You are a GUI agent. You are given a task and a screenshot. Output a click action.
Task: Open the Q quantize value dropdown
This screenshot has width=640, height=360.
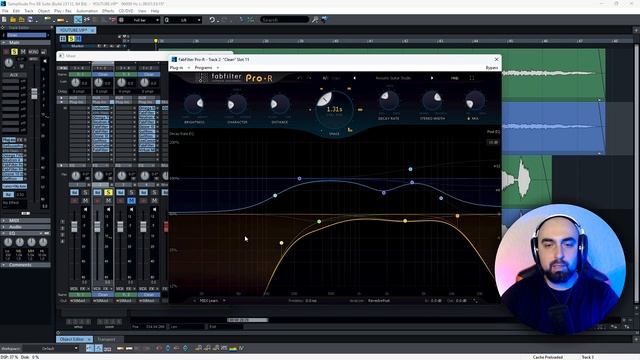click(x=199, y=20)
